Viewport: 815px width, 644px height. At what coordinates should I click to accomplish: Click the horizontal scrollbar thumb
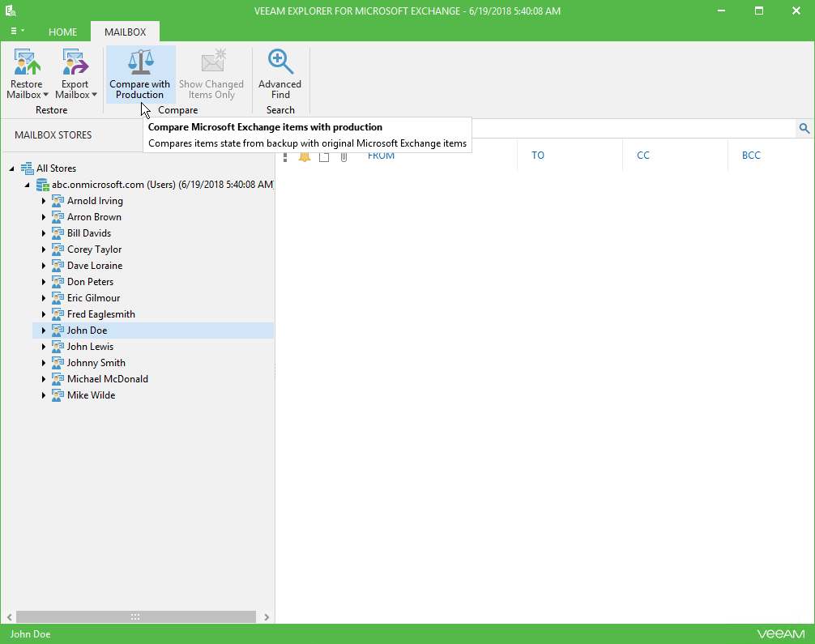[135, 617]
